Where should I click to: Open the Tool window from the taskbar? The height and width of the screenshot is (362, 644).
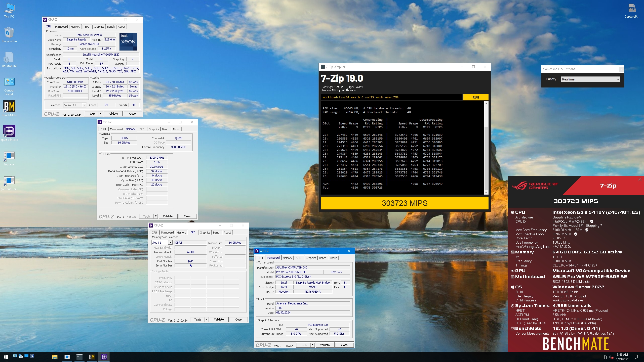(67, 357)
